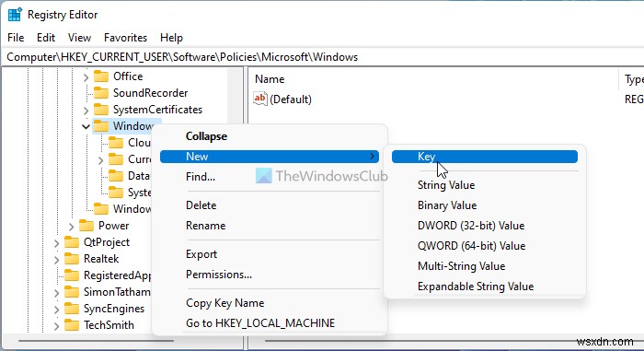The image size is (644, 351).
Task: Expand the TechSmith key
Action: pyautogui.click(x=56, y=326)
